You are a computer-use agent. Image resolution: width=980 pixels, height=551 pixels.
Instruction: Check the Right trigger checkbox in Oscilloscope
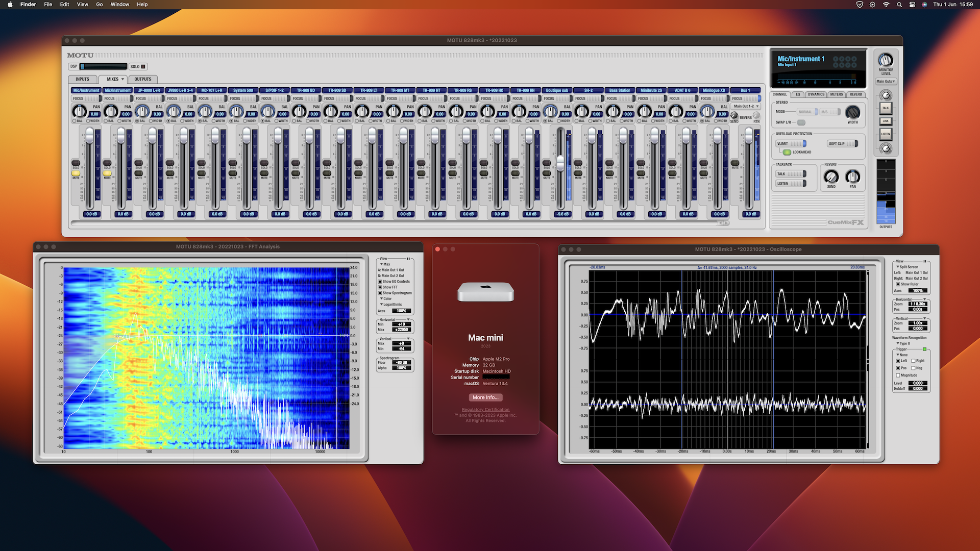[x=913, y=361]
